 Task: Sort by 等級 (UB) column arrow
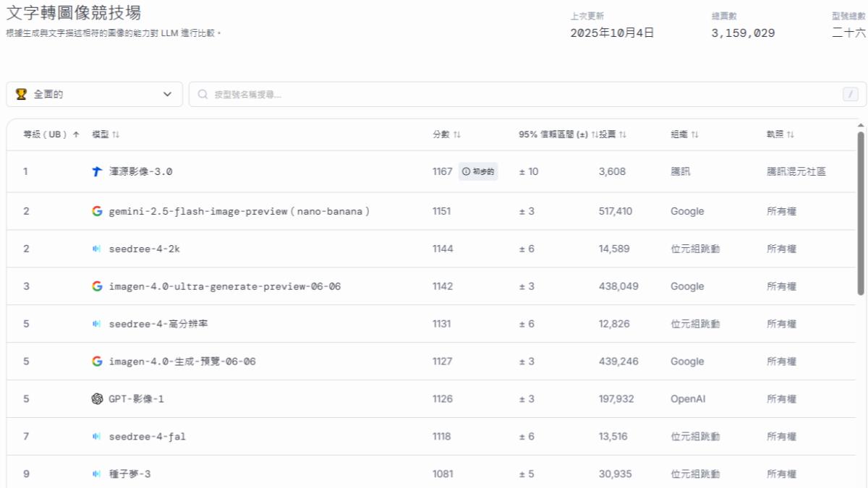pos(76,134)
